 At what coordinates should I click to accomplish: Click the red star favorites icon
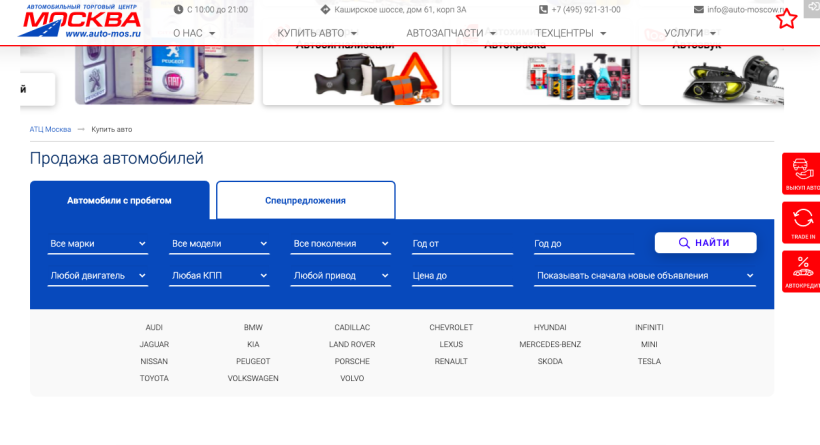pyautogui.click(x=786, y=19)
